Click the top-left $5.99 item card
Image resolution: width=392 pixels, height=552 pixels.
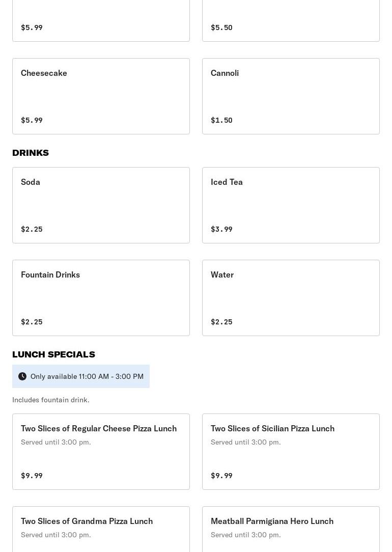[101, 20]
